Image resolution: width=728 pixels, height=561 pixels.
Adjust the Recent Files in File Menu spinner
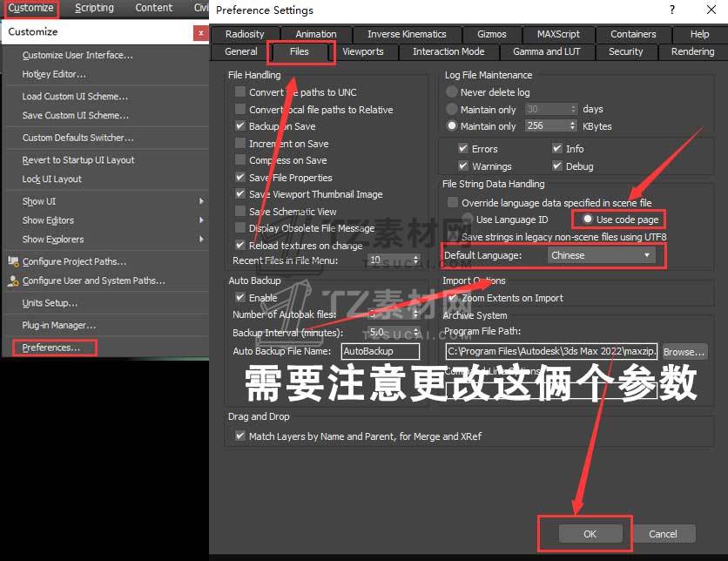coord(415,260)
